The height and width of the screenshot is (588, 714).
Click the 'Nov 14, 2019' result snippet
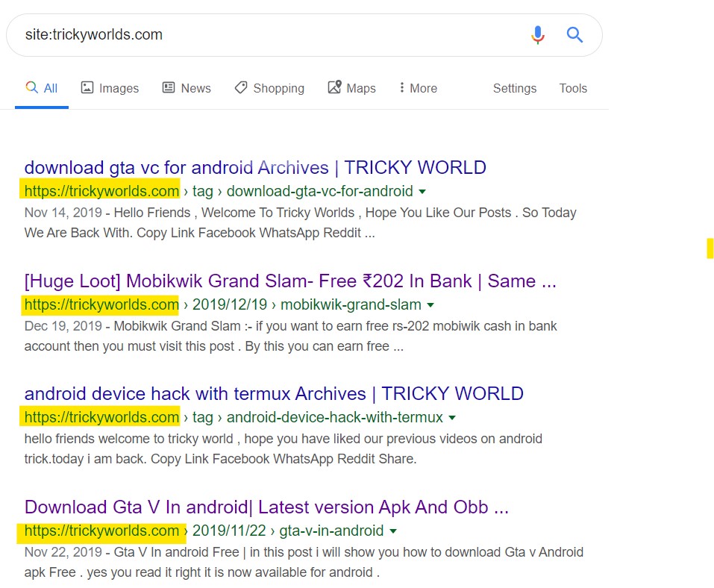coord(301,222)
